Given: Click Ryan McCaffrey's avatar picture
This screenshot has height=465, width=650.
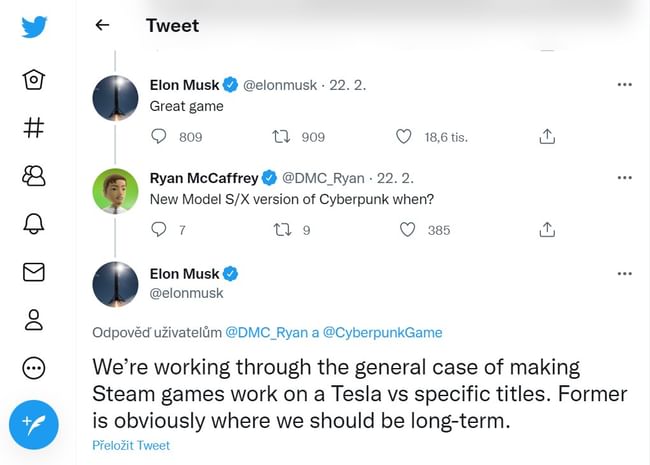Looking at the screenshot, I should tap(115, 191).
